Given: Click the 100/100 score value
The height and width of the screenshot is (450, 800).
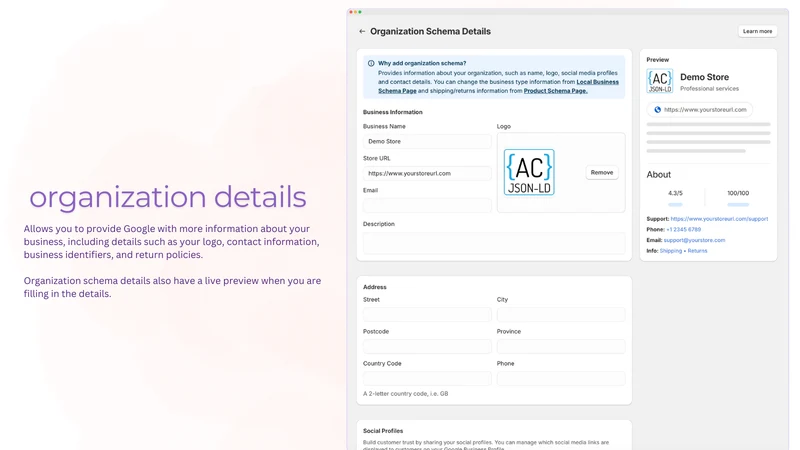Looking at the screenshot, I should pos(738,193).
